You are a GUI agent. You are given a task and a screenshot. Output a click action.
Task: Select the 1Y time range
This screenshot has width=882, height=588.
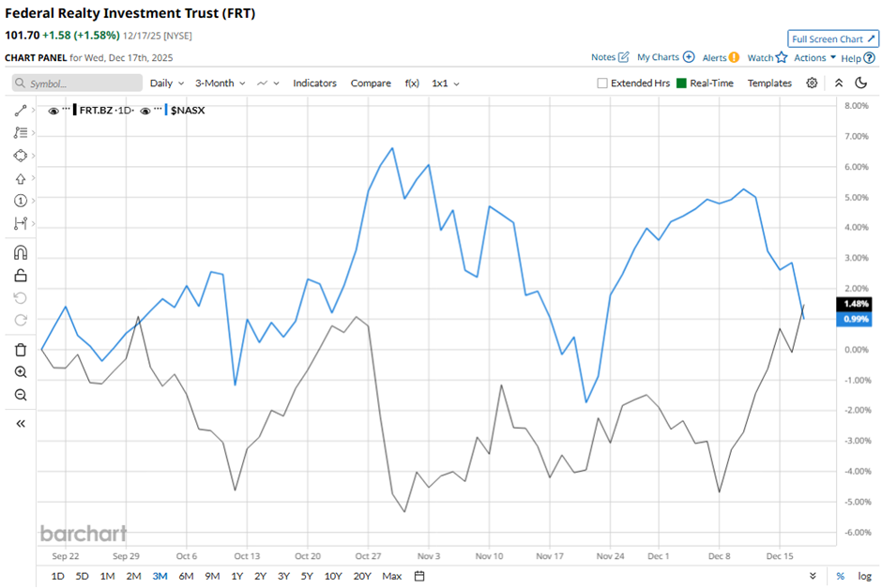[x=236, y=576]
